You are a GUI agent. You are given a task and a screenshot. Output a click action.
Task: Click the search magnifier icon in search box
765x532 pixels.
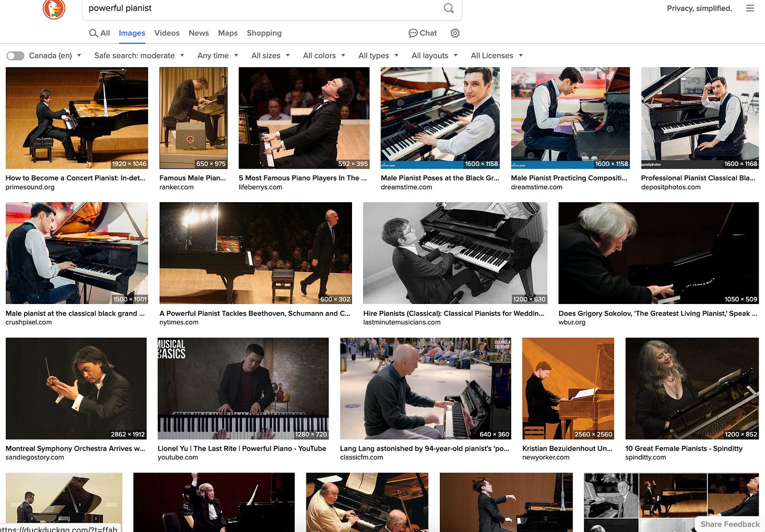tap(449, 8)
